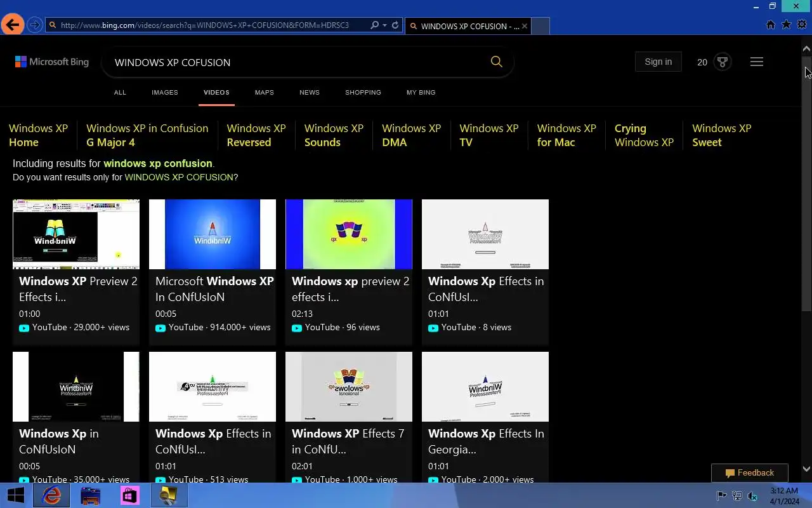This screenshot has width=812, height=508.
Task: Open the rewards trophy icon
Action: click(722, 62)
